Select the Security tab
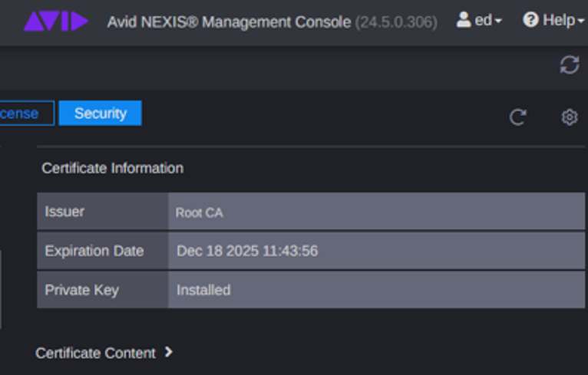This screenshot has width=588, height=375. pyautogui.click(x=101, y=113)
